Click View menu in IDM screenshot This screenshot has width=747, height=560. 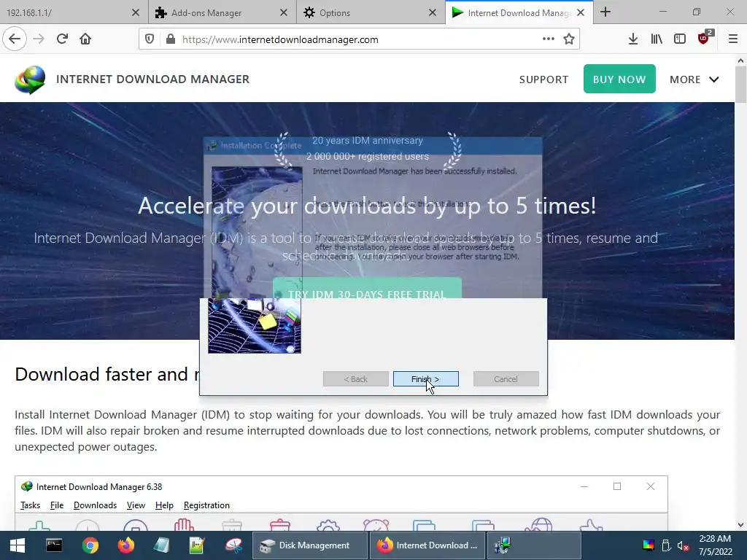[136, 505]
